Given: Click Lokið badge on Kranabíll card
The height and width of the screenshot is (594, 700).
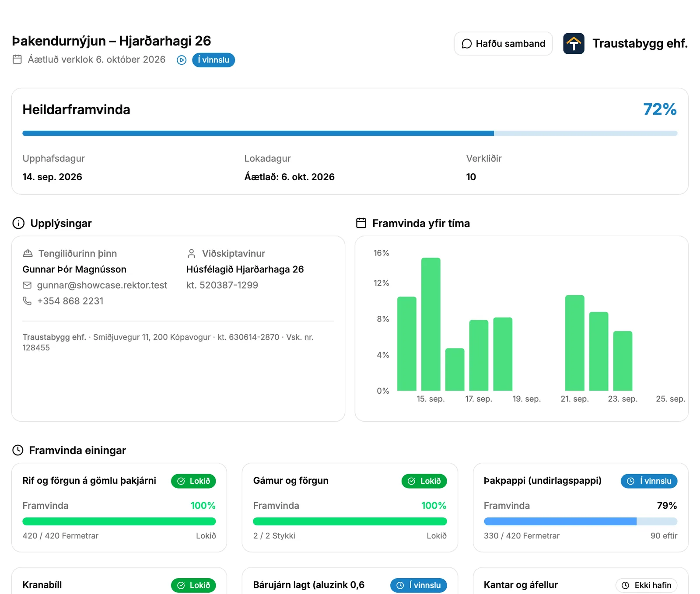Looking at the screenshot, I should [193, 585].
